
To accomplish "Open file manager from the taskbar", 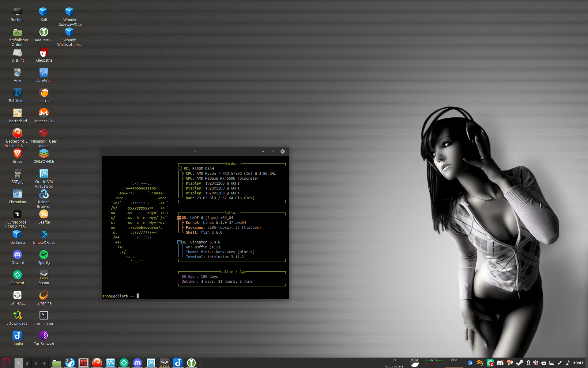I will 56,363.
